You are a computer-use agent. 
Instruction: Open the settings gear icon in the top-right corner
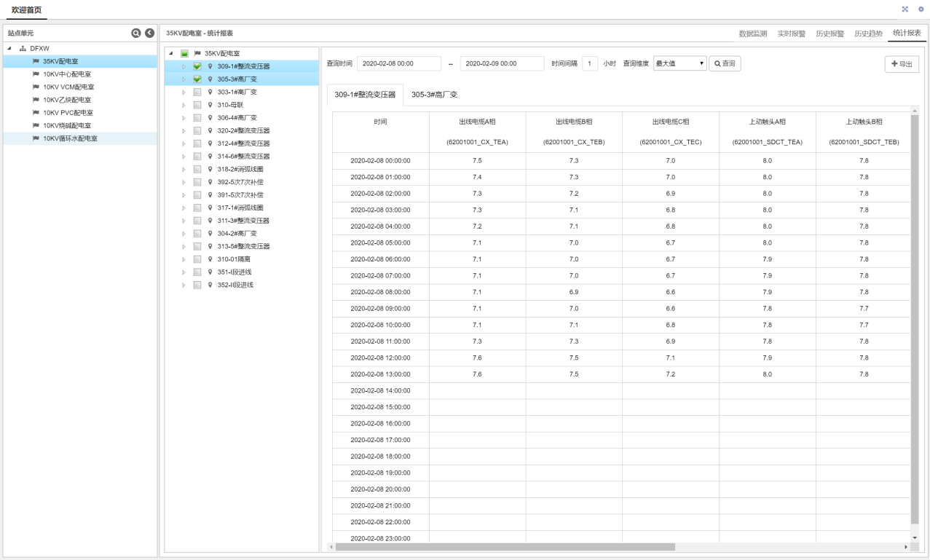[x=921, y=9]
